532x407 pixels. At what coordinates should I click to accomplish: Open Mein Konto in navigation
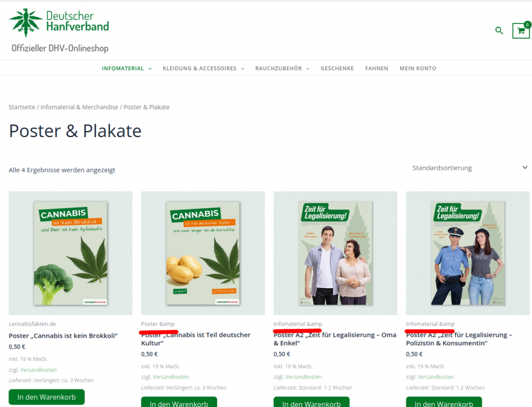pyautogui.click(x=418, y=68)
